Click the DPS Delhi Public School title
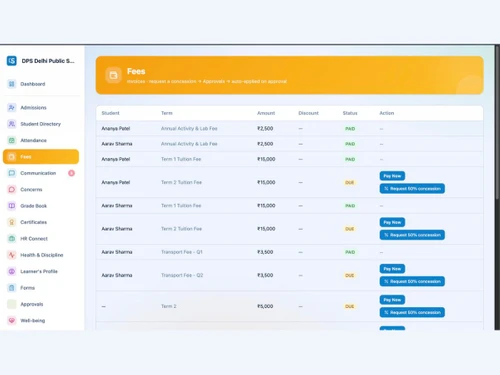The image size is (500, 375). point(48,61)
